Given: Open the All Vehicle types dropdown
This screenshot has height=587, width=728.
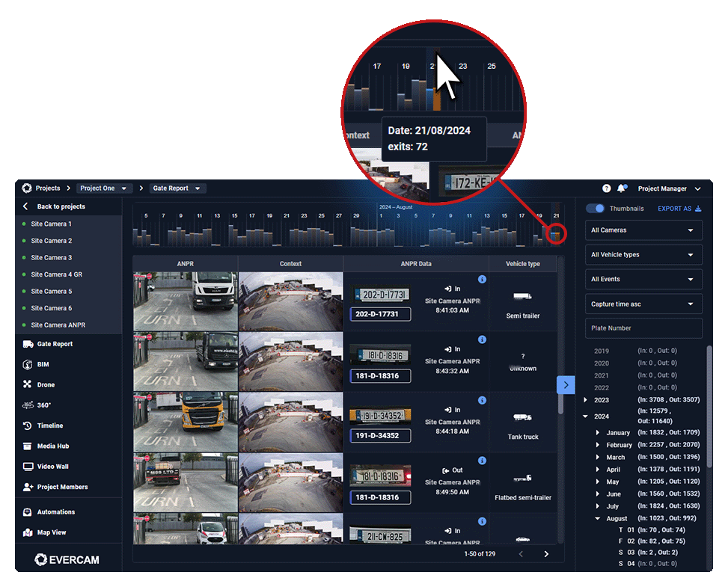Looking at the screenshot, I should tap(643, 255).
